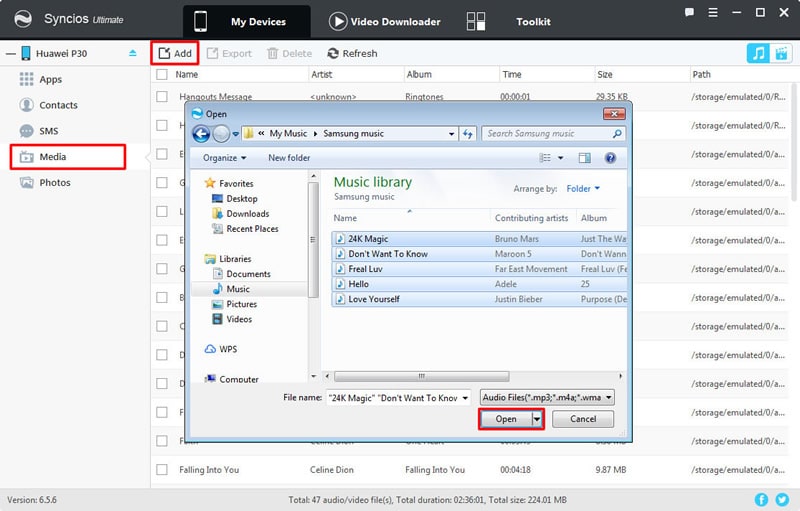Open the Toolkit tab
Screen dimensions: 800x511
(x=509, y=21)
